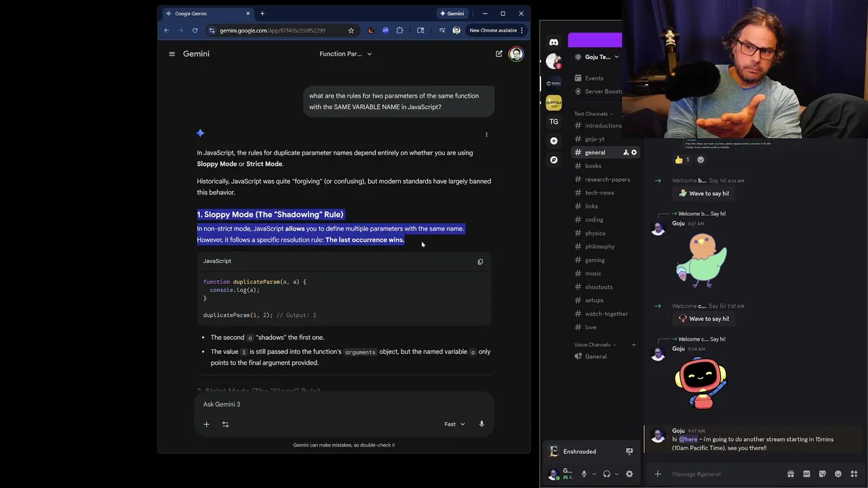Open headphone output options arrow in Discord

(x=616, y=474)
